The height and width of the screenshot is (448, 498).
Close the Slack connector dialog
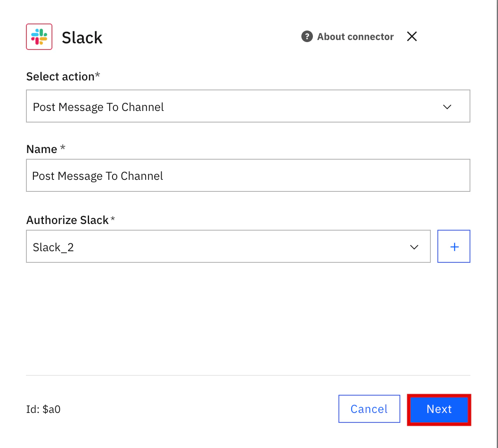point(412,36)
